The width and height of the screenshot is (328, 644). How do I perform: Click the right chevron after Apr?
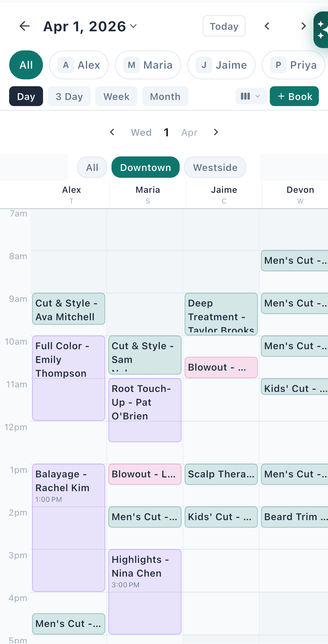pos(216,132)
